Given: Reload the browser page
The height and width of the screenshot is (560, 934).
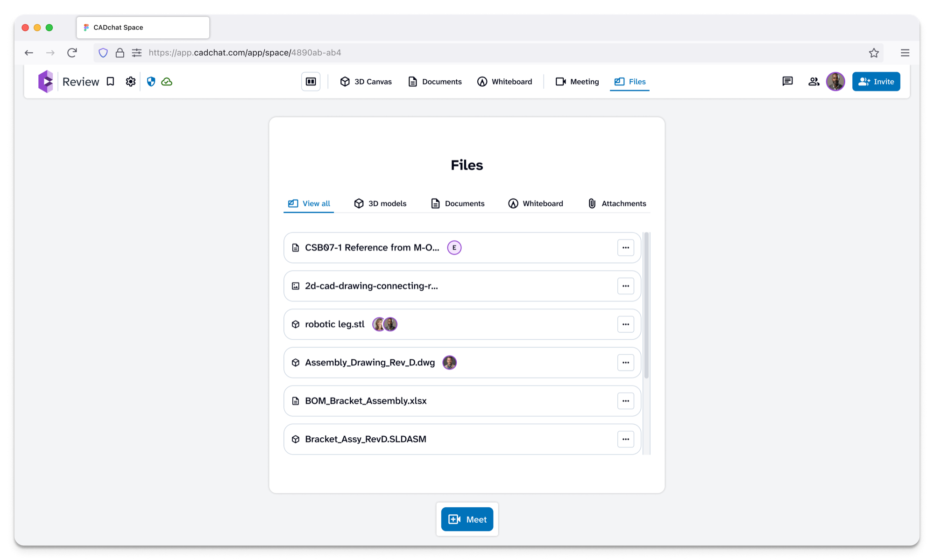Looking at the screenshot, I should pos(72,53).
